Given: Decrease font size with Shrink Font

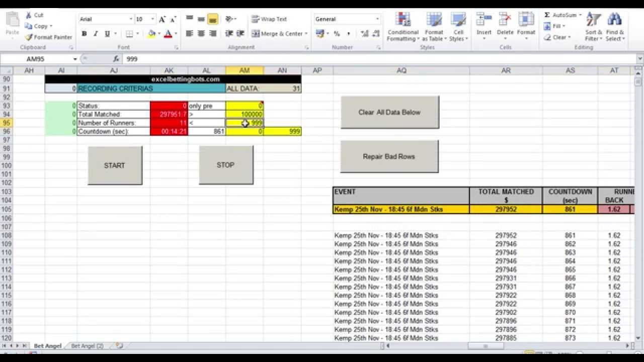Looking at the screenshot, I should point(173,20).
